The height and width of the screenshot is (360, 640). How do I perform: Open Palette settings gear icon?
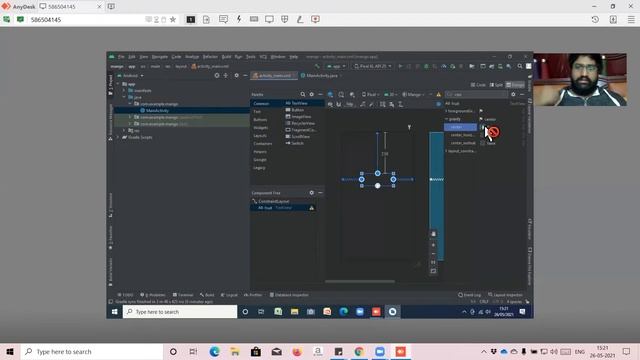(311, 94)
